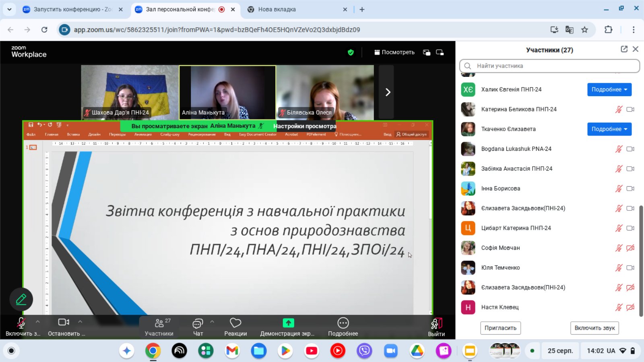Open the Chat panel

click(198, 327)
